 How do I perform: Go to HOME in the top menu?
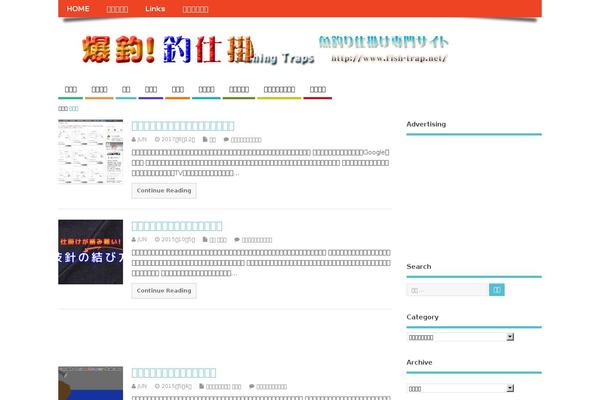pos(78,9)
